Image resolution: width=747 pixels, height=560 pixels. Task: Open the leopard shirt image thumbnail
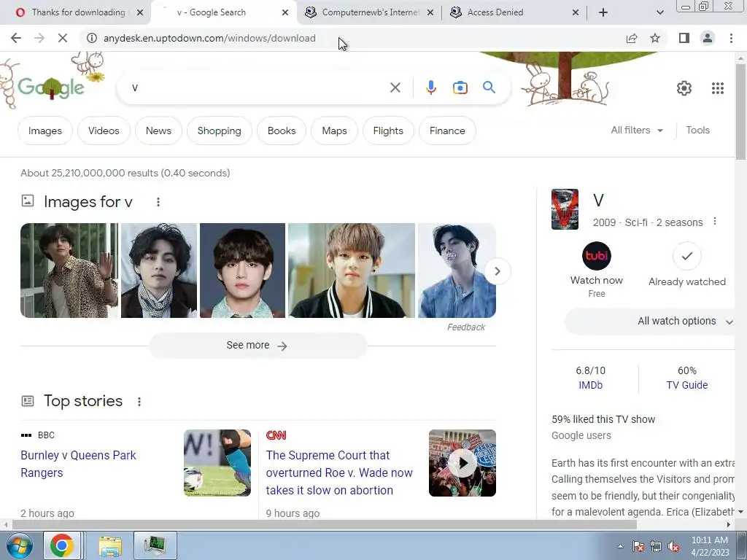[69, 271]
